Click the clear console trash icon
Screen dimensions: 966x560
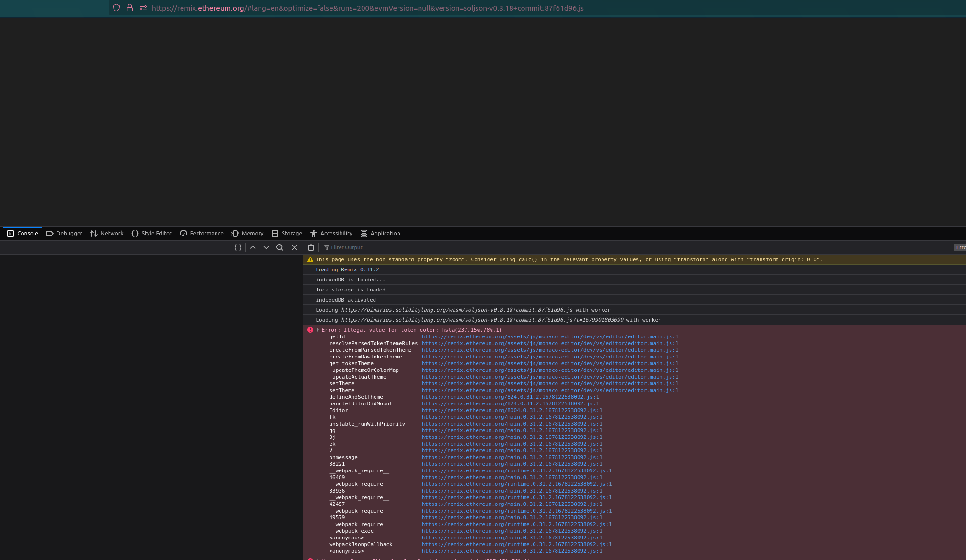311,247
